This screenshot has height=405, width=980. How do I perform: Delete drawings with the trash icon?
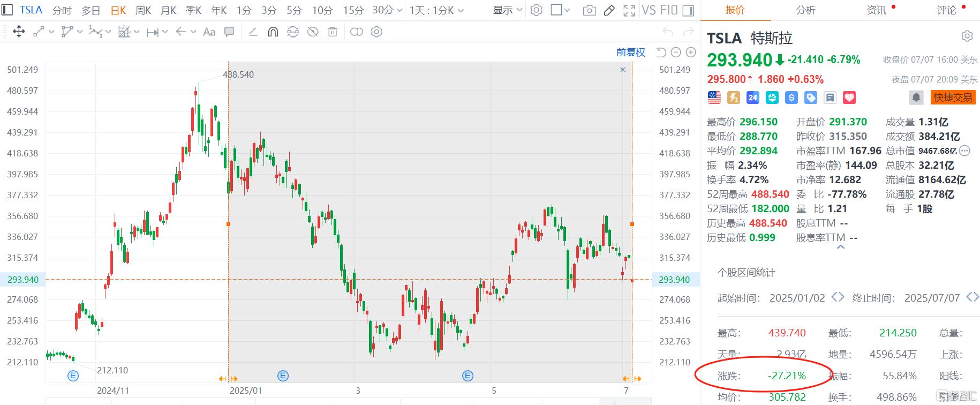pyautogui.click(x=333, y=32)
